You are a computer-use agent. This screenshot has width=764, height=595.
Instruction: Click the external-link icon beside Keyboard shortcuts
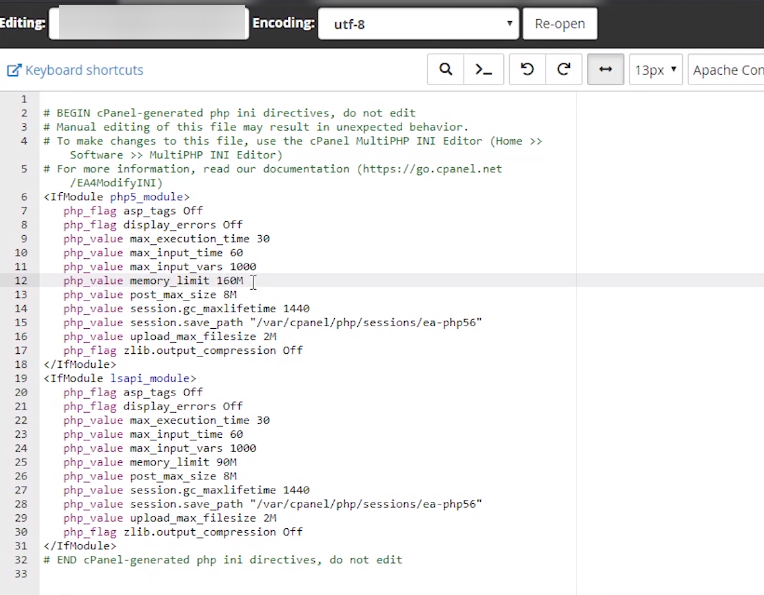pyautogui.click(x=14, y=70)
